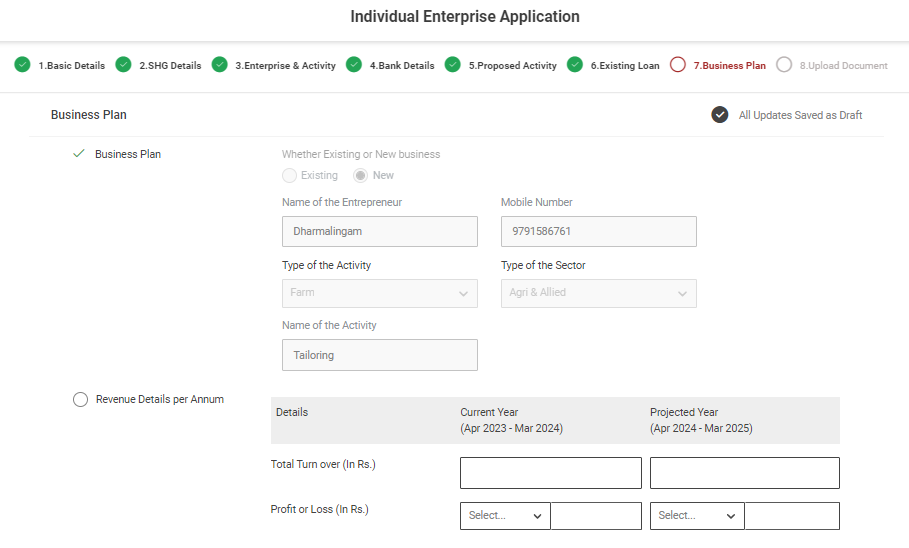Click the green check icon for Existing Loan
The width and height of the screenshot is (909, 548).
click(x=575, y=65)
